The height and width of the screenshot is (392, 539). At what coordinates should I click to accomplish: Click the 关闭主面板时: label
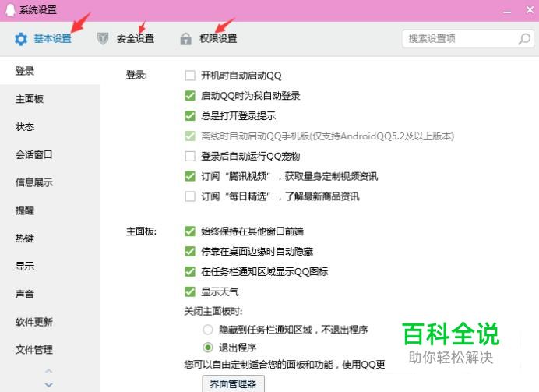click(213, 312)
